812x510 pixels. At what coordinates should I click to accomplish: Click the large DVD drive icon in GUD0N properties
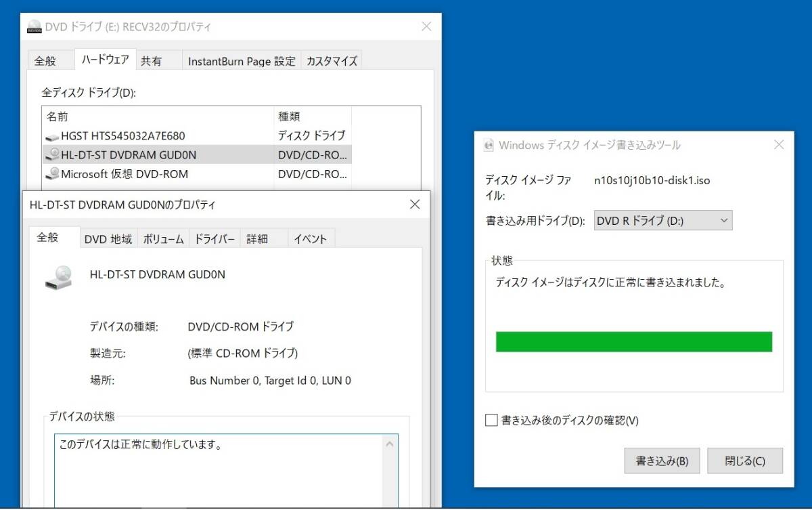[x=59, y=277]
